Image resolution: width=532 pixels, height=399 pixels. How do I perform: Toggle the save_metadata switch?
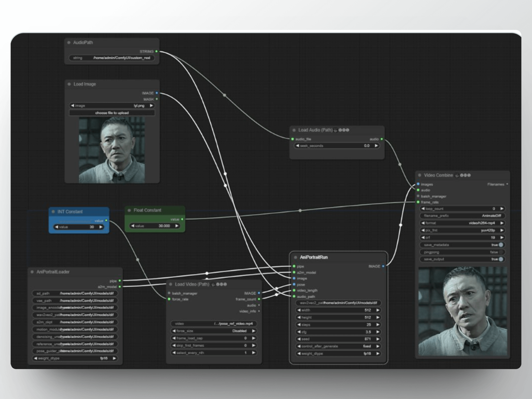pos(501,245)
